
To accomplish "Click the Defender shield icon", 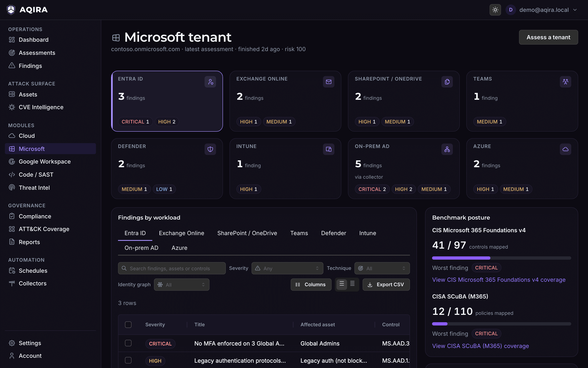I will (210, 149).
